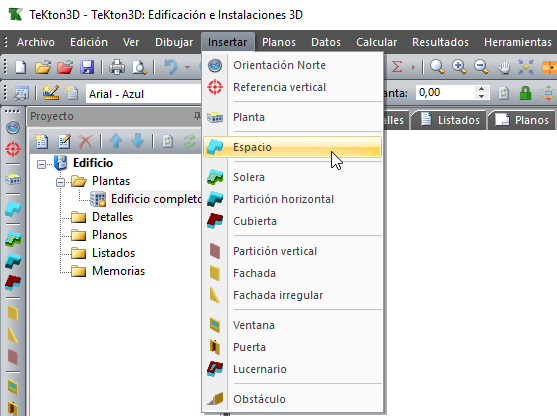Viewport: 557px width, 416px height.
Task: Open Print Preview icon
Action: coord(139,67)
